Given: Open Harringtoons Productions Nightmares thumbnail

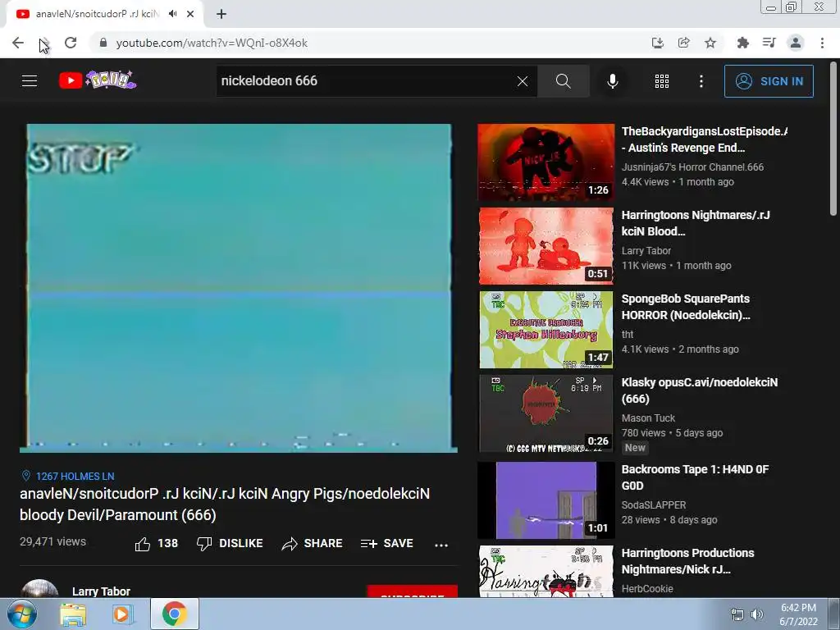Looking at the screenshot, I should click(546, 571).
